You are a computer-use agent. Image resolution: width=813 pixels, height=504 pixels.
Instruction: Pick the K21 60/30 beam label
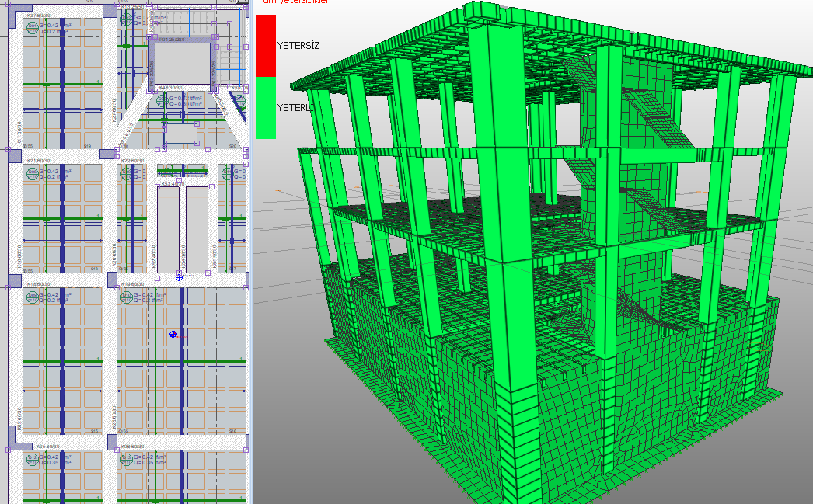pyautogui.click(x=37, y=161)
